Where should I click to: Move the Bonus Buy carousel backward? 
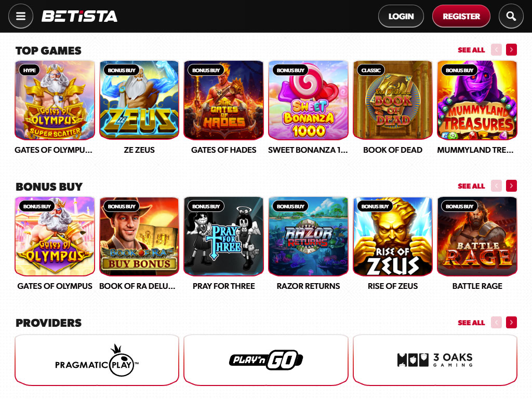coord(496,186)
